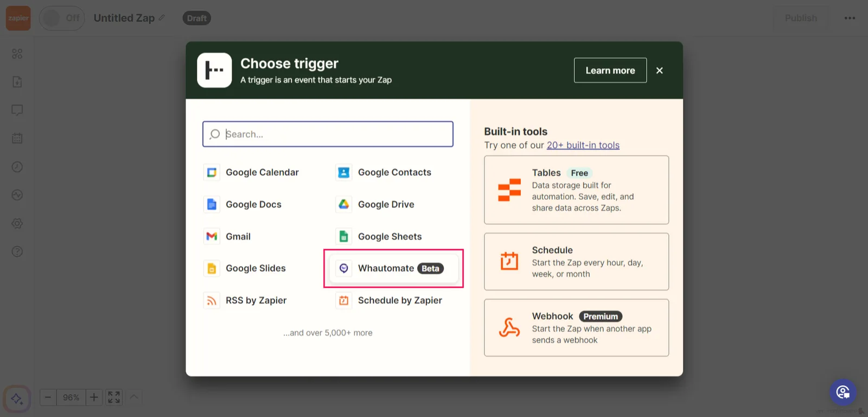Click the Learn more button
The height and width of the screenshot is (417, 868).
[x=610, y=70]
